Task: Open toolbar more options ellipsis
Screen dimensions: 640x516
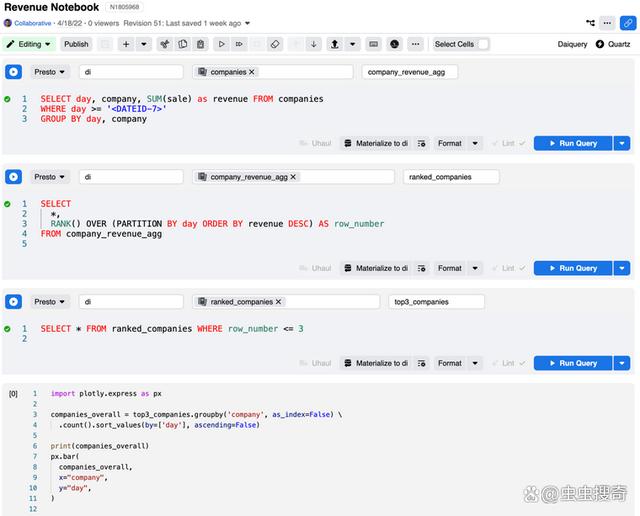Action: click(x=415, y=44)
